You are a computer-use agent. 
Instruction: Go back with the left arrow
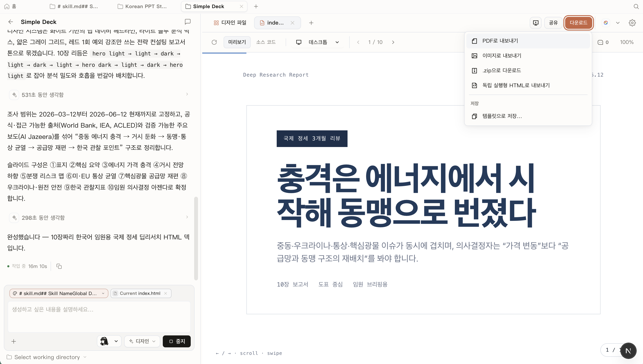pyautogui.click(x=10, y=22)
